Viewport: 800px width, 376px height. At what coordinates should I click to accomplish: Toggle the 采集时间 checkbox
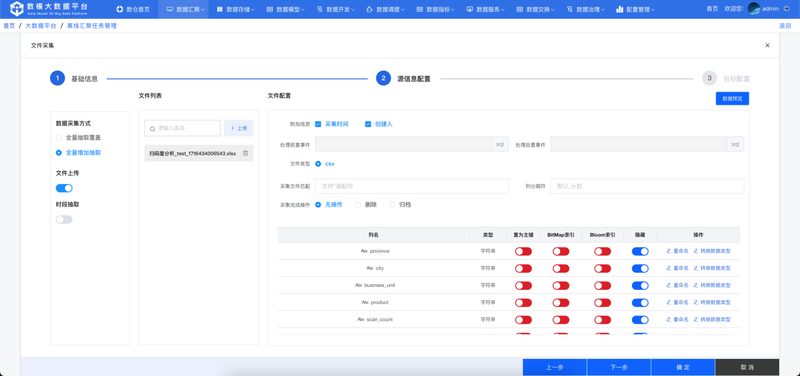click(318, 124)
